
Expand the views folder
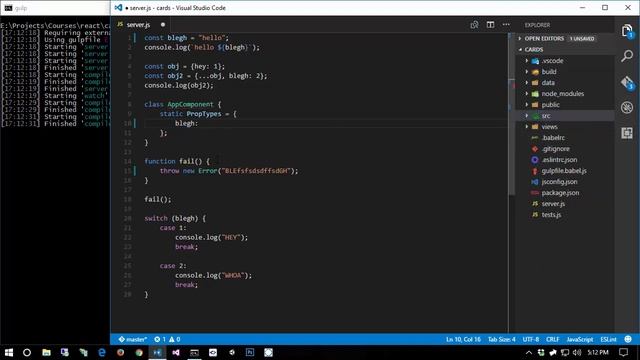click(x=549, y=127)
